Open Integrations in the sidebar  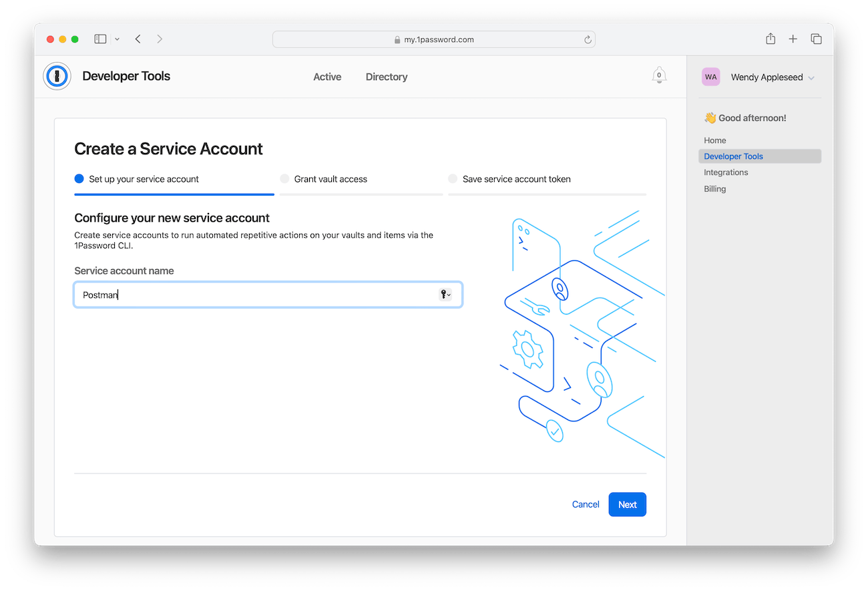tap(726, 172)
